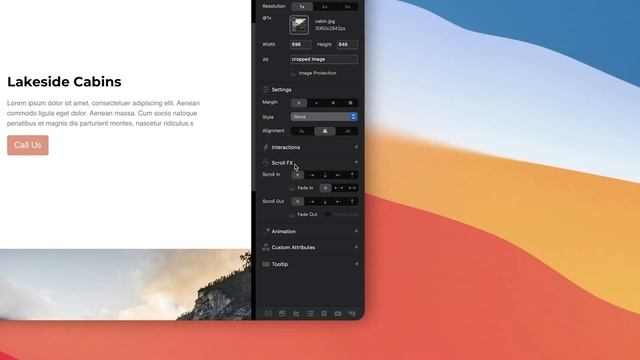Expand the Animation section arrow

pyautogui.click(x=356, y=231)
